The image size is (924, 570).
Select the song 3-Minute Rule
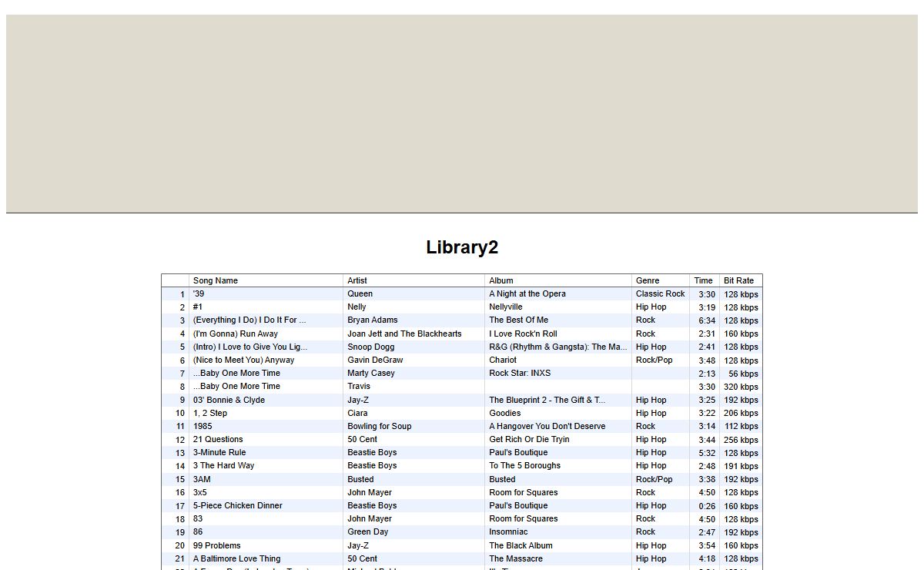(x=219, y=452)
